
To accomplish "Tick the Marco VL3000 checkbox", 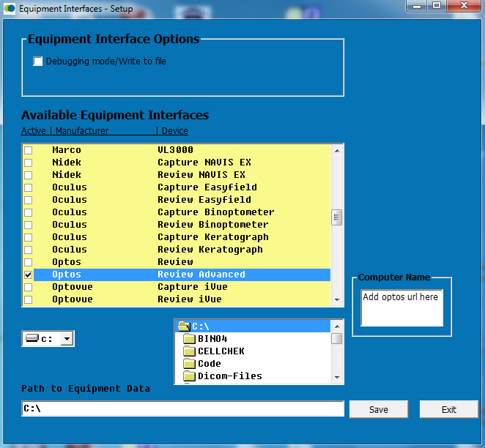I will [28, 150].
